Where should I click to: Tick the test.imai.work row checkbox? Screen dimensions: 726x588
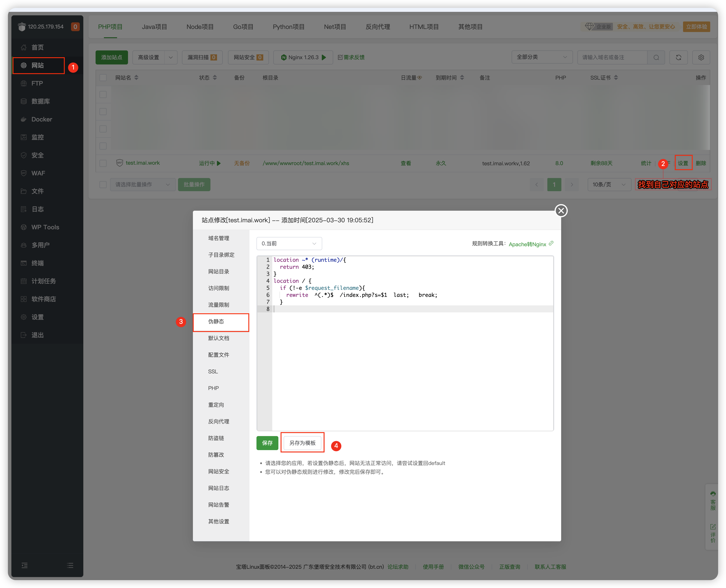103,163
